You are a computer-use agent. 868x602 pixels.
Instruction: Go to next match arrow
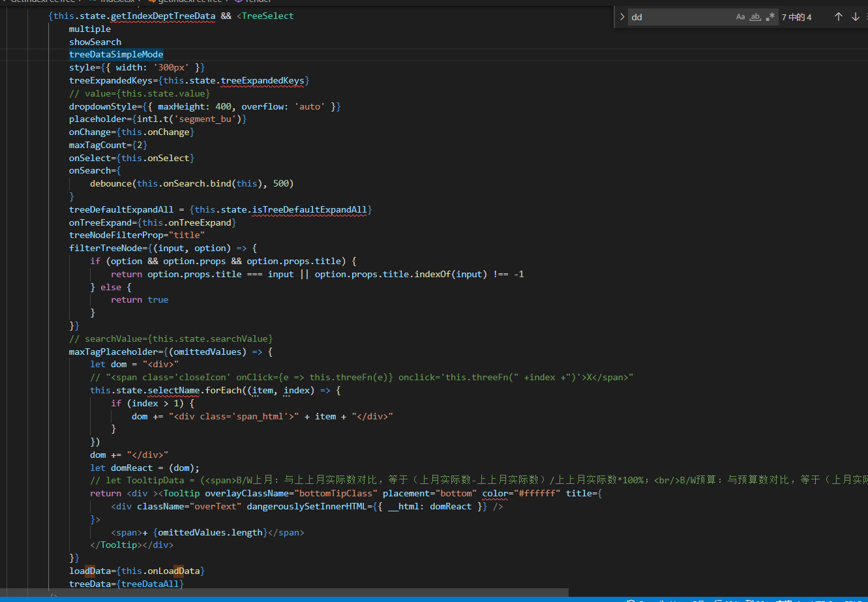856,17
